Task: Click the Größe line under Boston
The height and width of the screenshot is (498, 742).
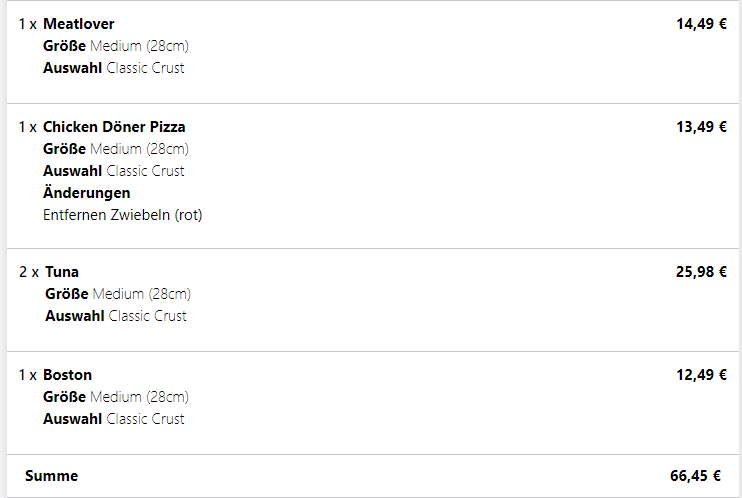Action: pyautogui.click(x=115, y=397)
